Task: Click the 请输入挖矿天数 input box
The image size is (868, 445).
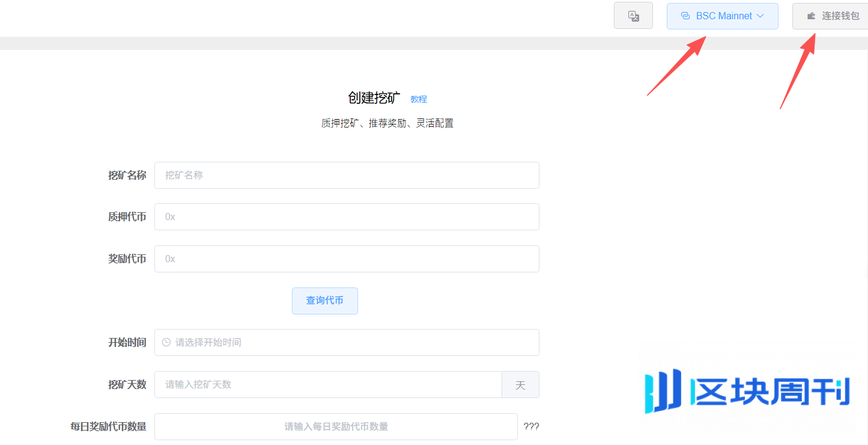Action: [x=328, y=384]
